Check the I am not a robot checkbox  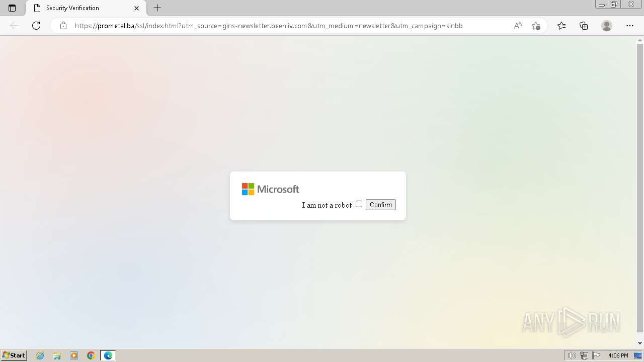[359, 204]
